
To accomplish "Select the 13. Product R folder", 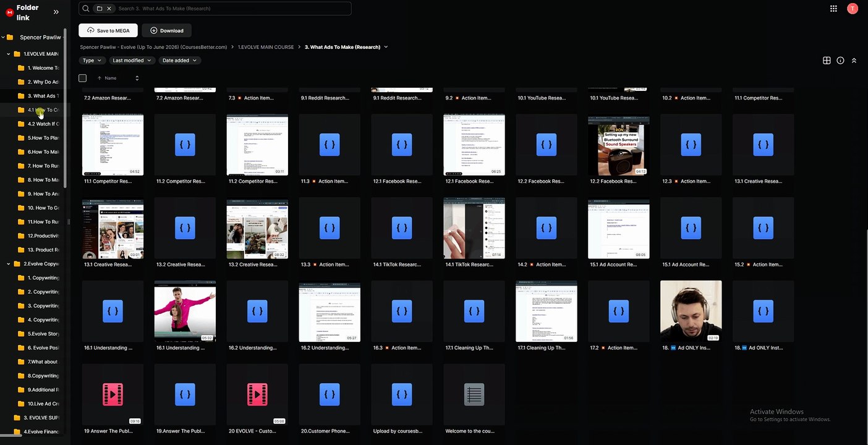I will (x=38, y=250).
